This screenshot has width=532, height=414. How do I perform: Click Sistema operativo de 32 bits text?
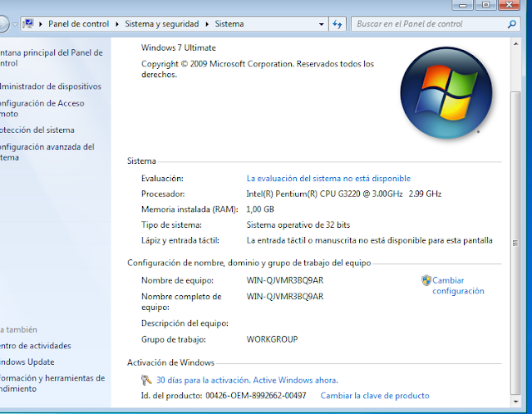pos(298,225)
